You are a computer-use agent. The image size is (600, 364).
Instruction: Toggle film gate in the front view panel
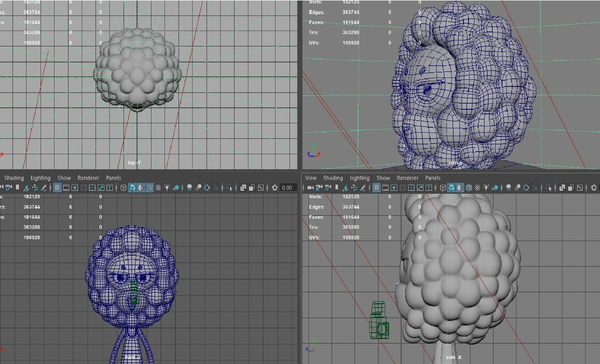point(66,188)
